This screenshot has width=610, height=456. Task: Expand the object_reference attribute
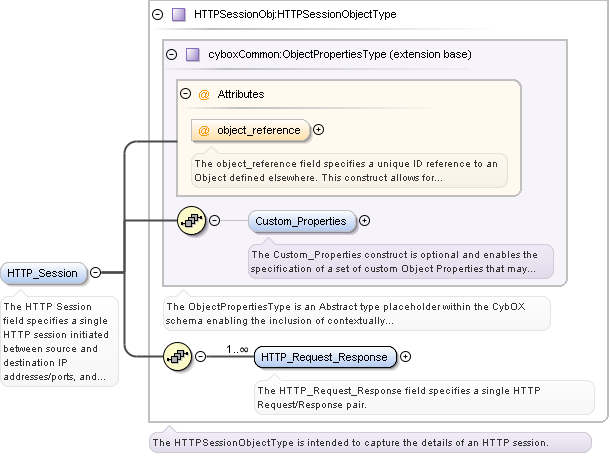point(319,129)
